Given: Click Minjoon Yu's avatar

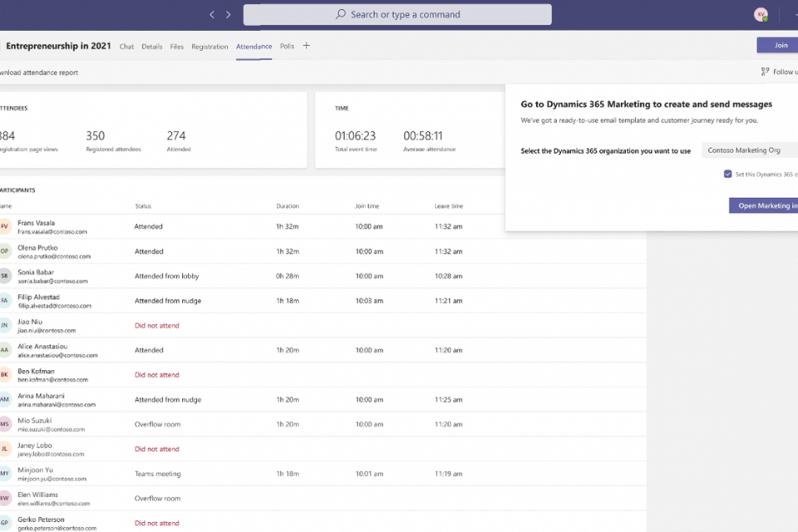Looking at the screenshot, I should (x=4, y=474).
